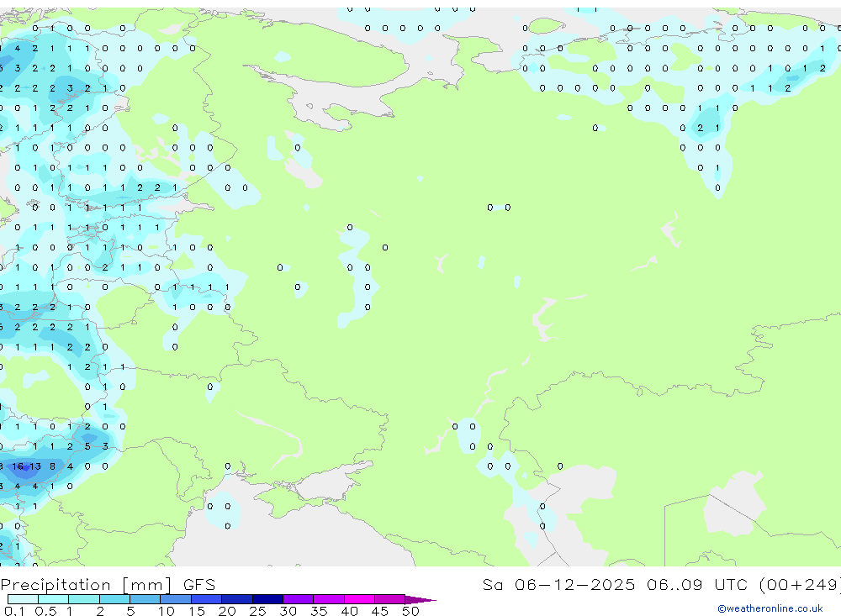Screen dimensions: 841x616
Task: Click the legend label "25"
Action: 258,611
